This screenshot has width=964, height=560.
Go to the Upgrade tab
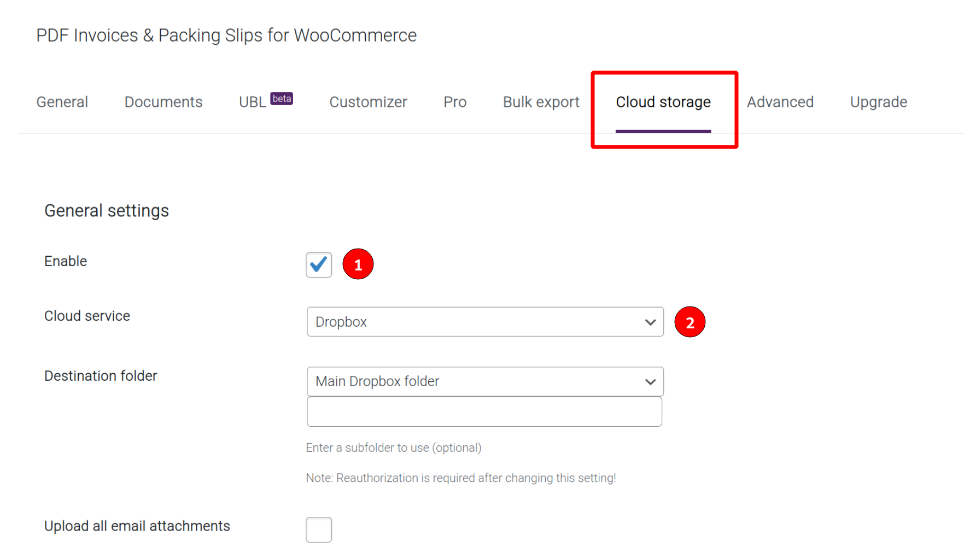878,102
